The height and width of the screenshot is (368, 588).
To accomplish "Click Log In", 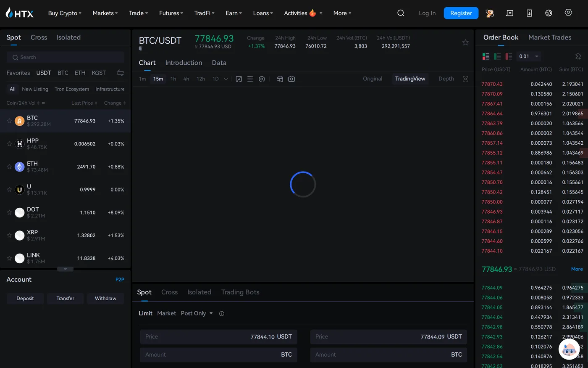I will [427, 13].
